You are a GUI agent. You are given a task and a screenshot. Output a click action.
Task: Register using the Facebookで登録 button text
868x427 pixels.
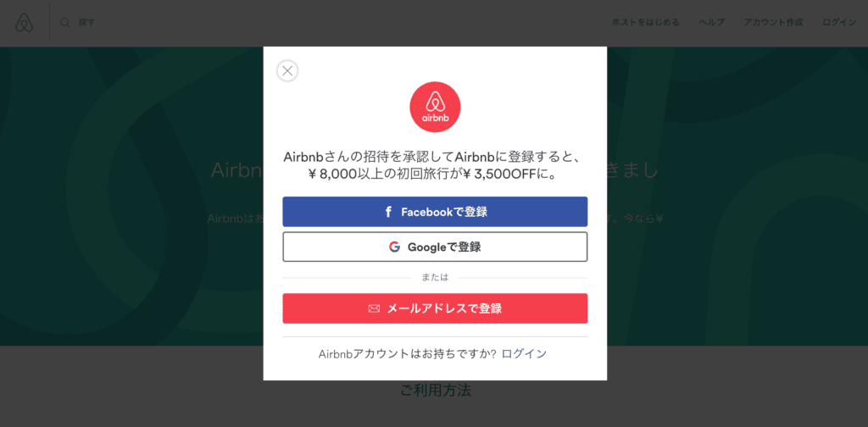(x=444, y=212)
